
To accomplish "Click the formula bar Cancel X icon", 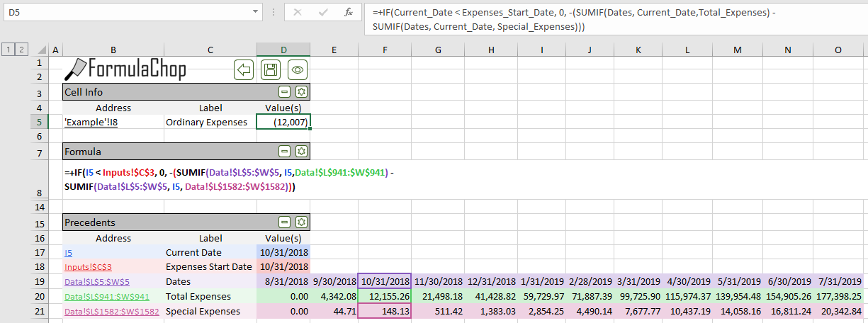I will pos(298,12).
